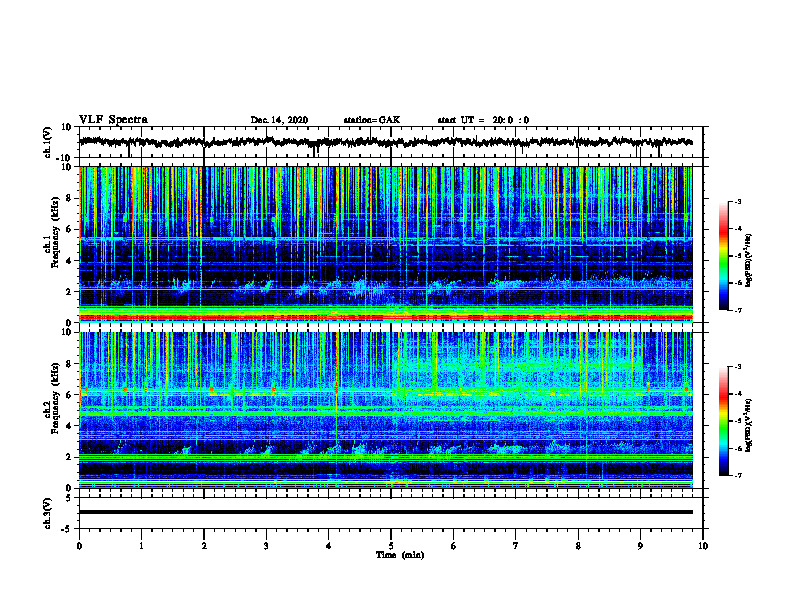Click the "ch.1(V)" waveform axis label
The width and height of the screenshot is (792, 612).
tap(48, 142)
